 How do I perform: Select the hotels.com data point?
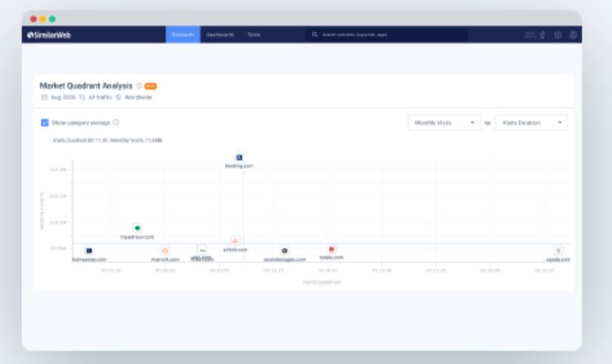point(331,249)
